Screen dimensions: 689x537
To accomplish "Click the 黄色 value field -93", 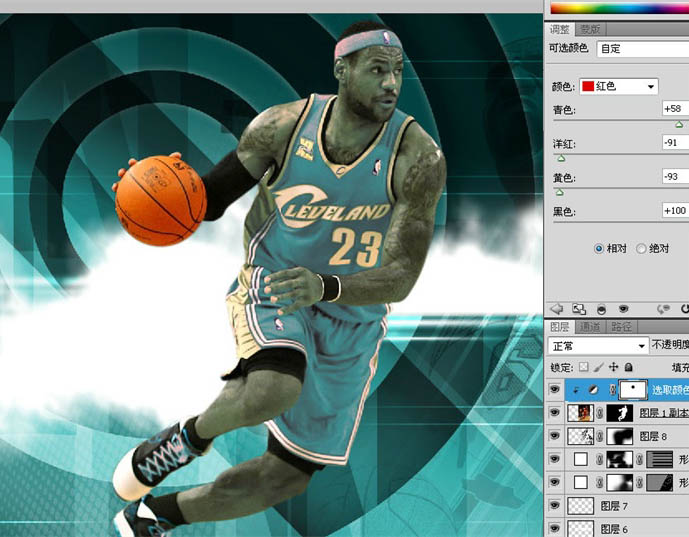I will coord(675,176).
